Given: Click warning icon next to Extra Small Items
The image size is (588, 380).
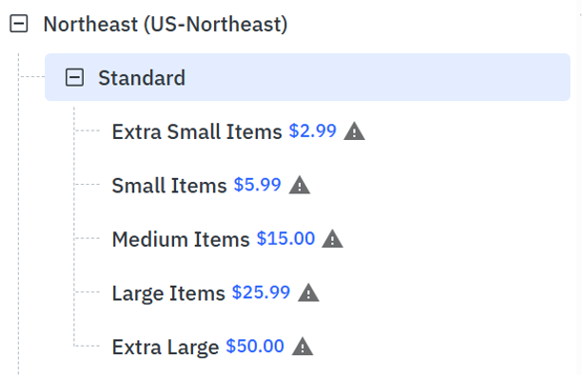Looking at the screenshot, I should click(354, 131).
